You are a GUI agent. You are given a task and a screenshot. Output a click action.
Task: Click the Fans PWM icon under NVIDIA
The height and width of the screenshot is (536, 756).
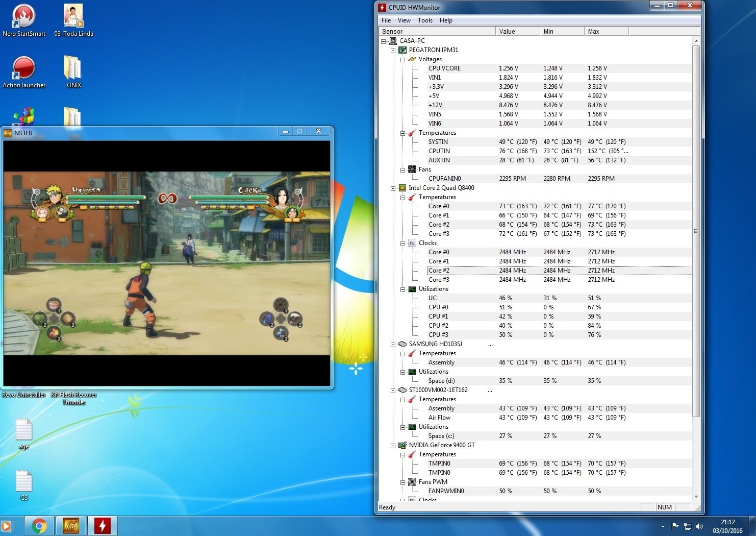[x=412, y=482]
